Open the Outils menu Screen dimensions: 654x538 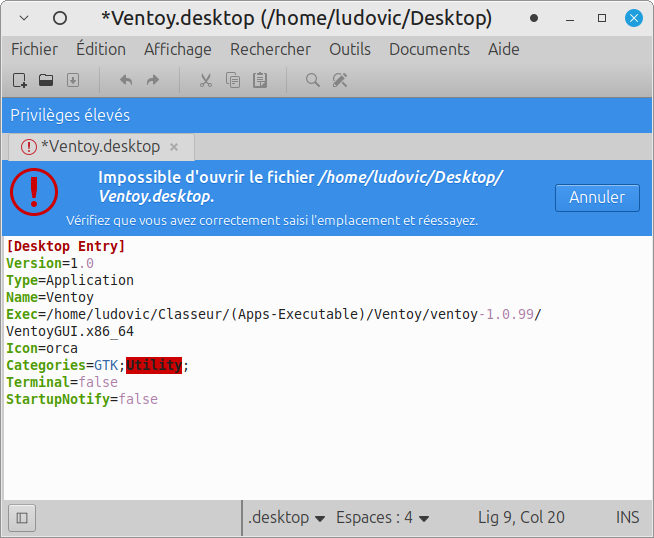[x=350, y=49]
